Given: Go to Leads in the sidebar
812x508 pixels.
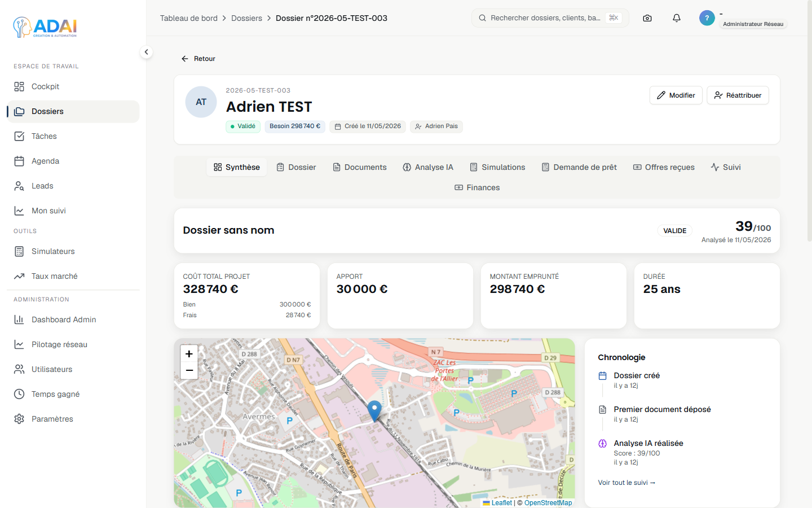Looking at the screenshot, I should 73,186.
